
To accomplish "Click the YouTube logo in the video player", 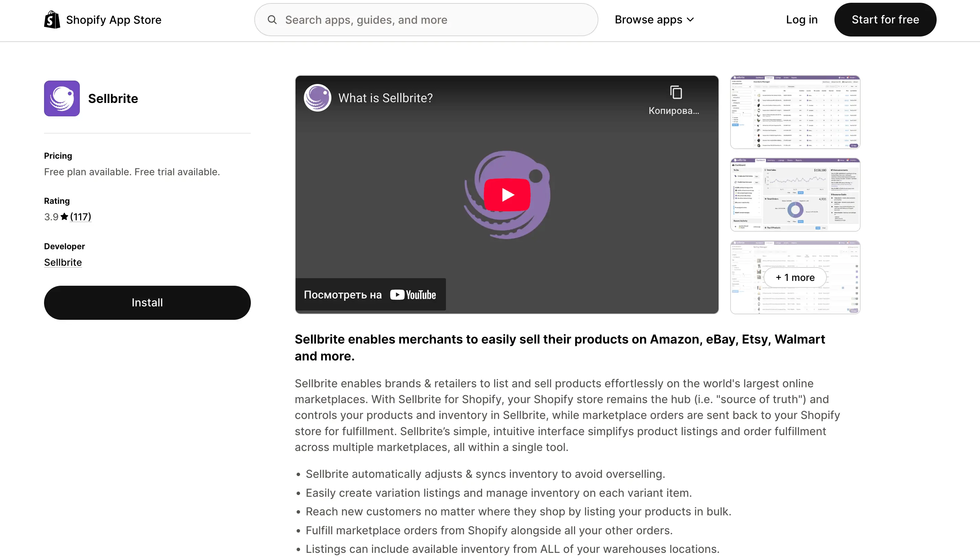I will point(413,294).
